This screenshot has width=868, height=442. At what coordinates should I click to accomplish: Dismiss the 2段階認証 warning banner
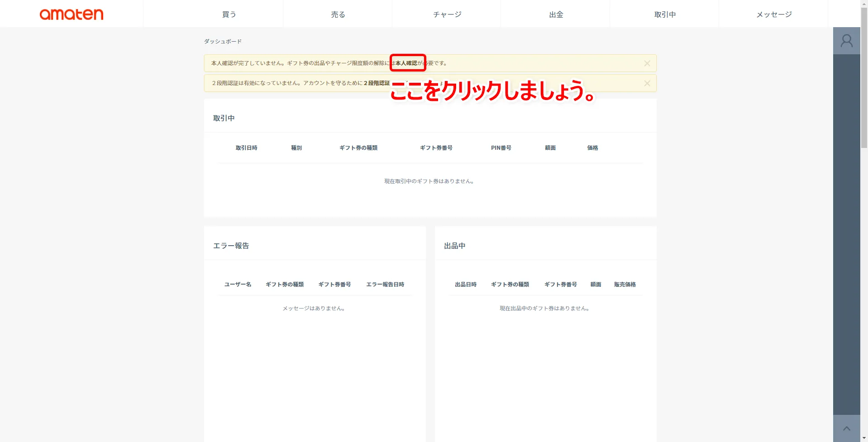(x=647, y=83)
